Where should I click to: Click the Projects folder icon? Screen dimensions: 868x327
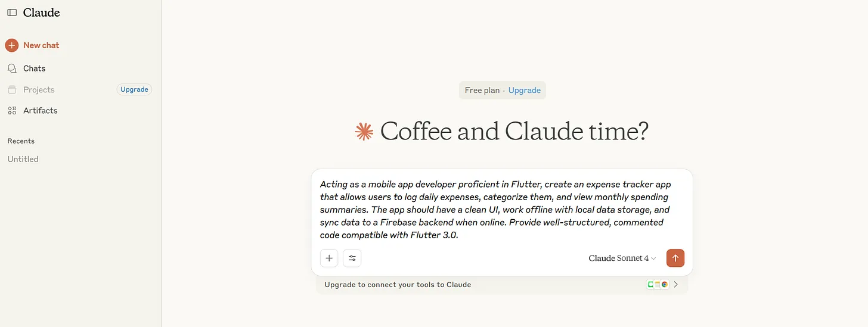click(x=12, y=90)
